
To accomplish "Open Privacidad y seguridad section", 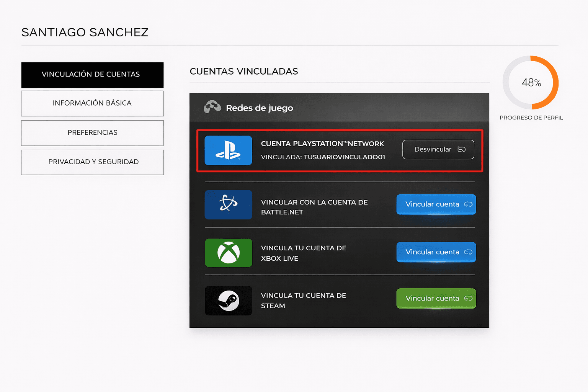I will tap(92, 162).
